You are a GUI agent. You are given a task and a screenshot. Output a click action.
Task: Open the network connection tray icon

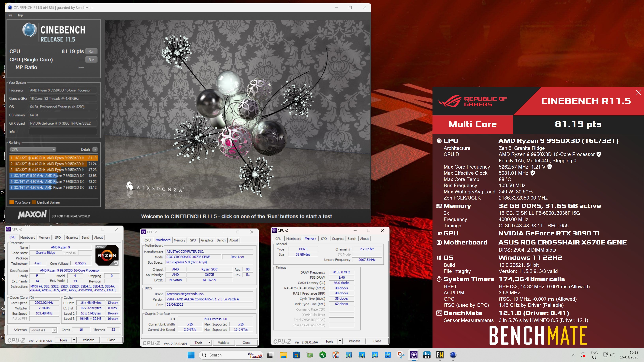pos(605,355)
